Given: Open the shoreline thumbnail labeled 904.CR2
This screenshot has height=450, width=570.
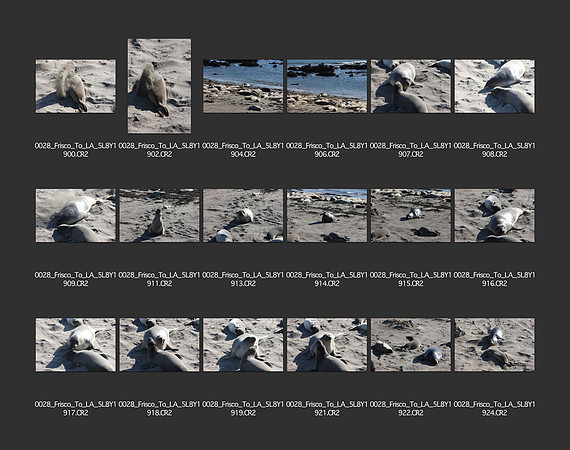Looking at the screenshot, I should [243, 86].
